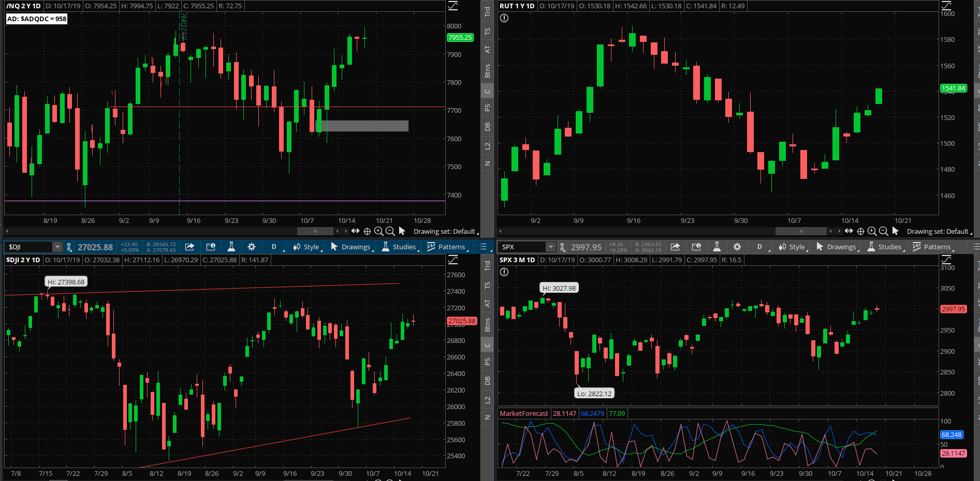Click the alert info icon on the SPX chart
This screenshot has width=980, height=481.
tap(504, 272)
